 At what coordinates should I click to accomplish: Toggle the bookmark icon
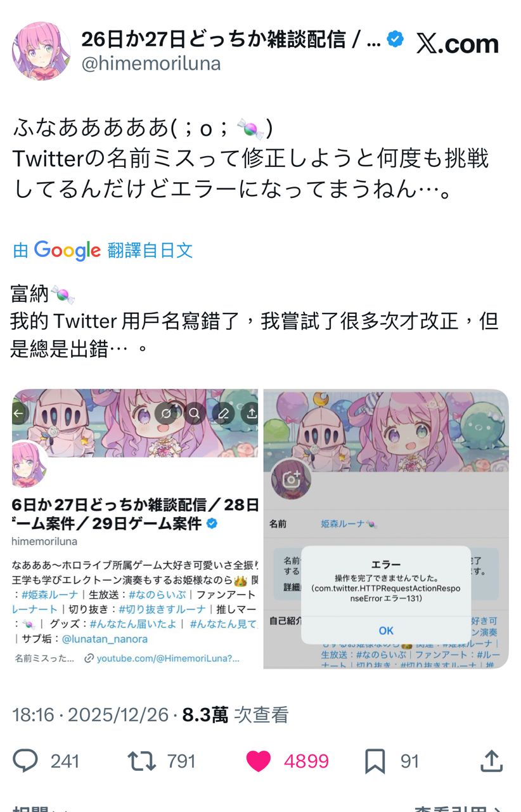point(375,761)
